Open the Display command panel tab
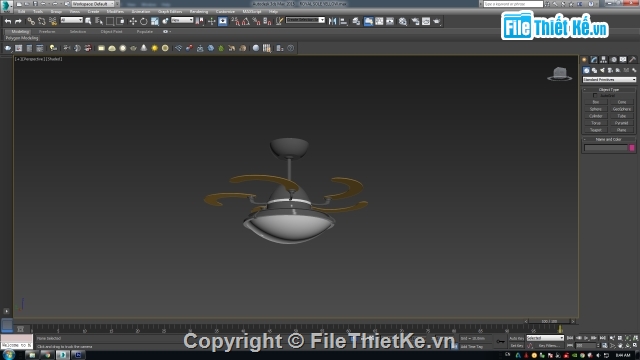Viewport: 640px width, 360px height. pos(623,60)
